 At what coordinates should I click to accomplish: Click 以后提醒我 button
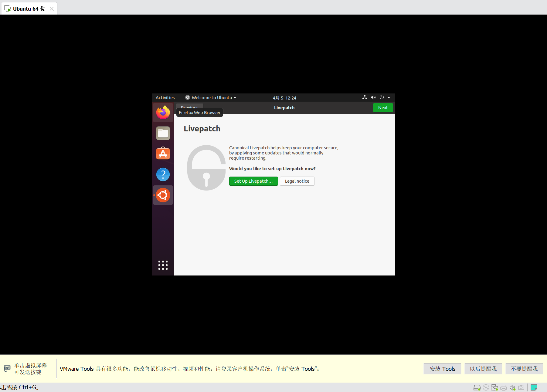tap(483, 369)
